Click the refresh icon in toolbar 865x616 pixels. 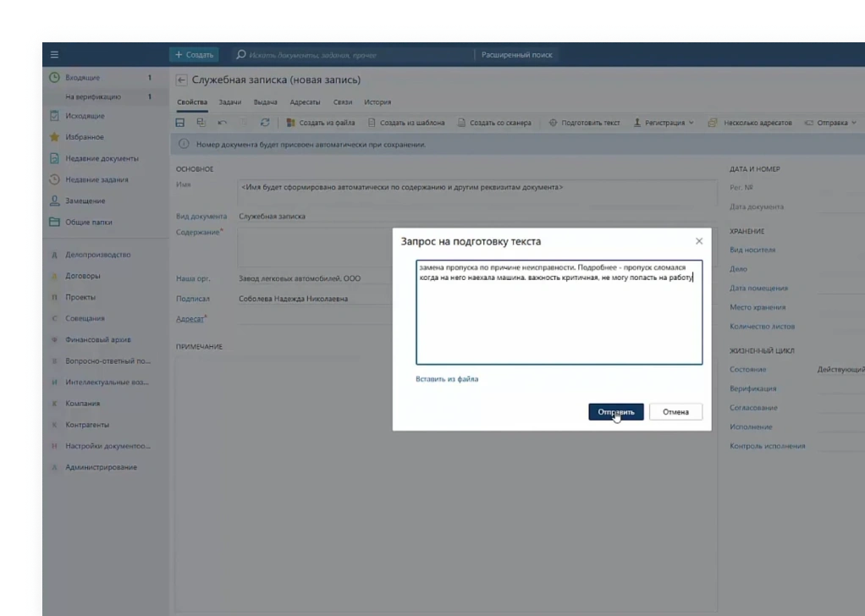click(265, 123)
